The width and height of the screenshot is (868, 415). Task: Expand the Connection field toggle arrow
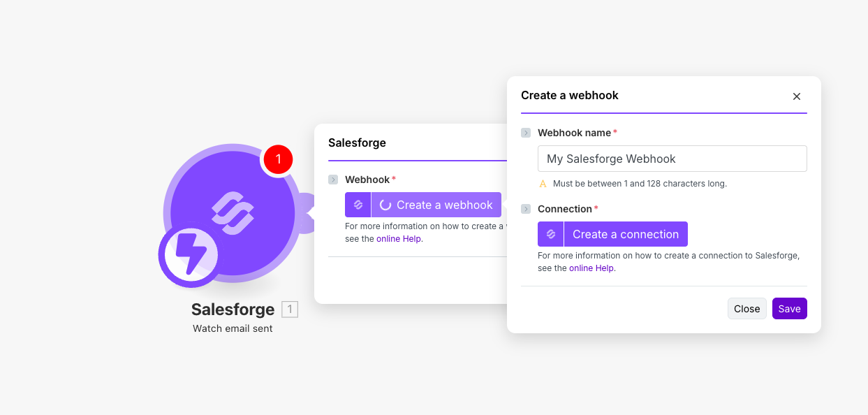[x=526, y=209]
